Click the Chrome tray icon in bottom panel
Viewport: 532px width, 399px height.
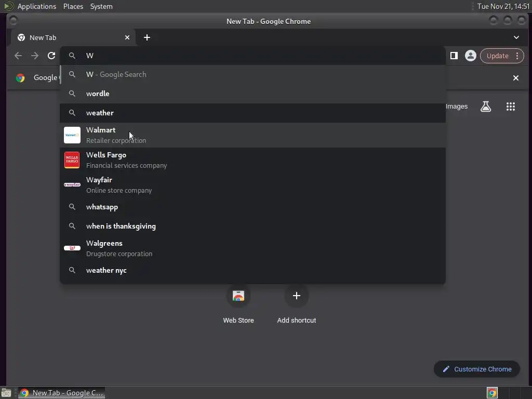point(492,393)
